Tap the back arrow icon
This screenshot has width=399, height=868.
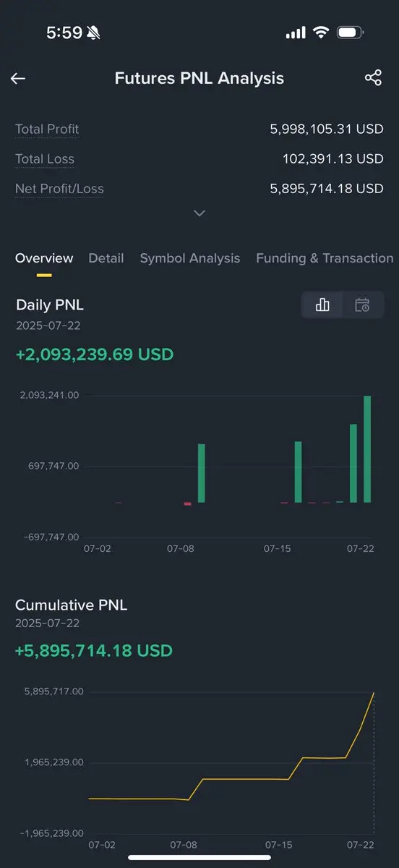coord(18,78)
